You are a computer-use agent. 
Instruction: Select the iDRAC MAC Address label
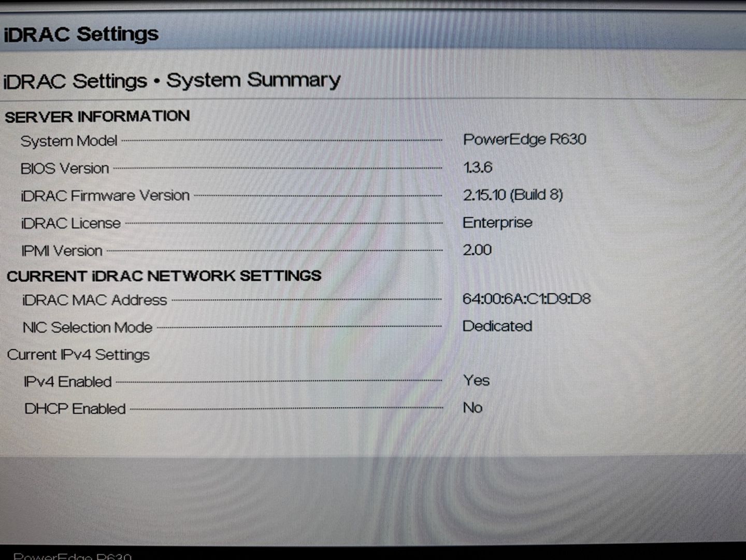point(95,300)
